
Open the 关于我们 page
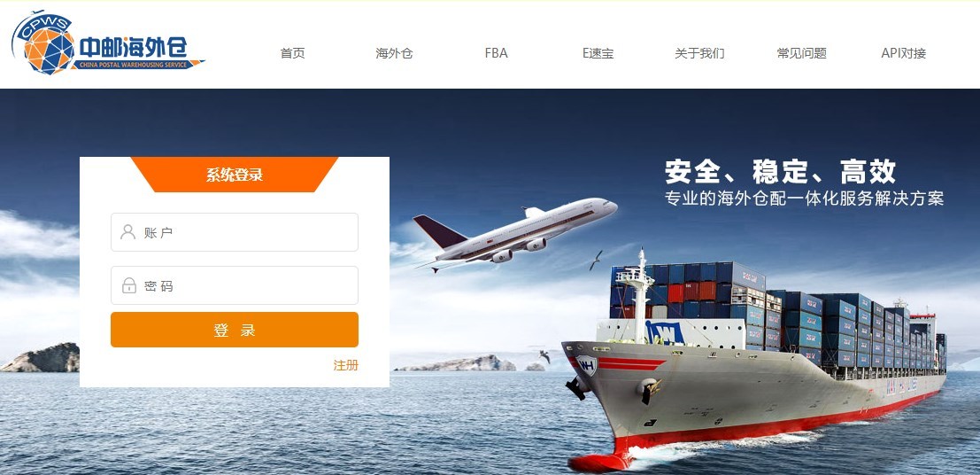pos(699,53)
